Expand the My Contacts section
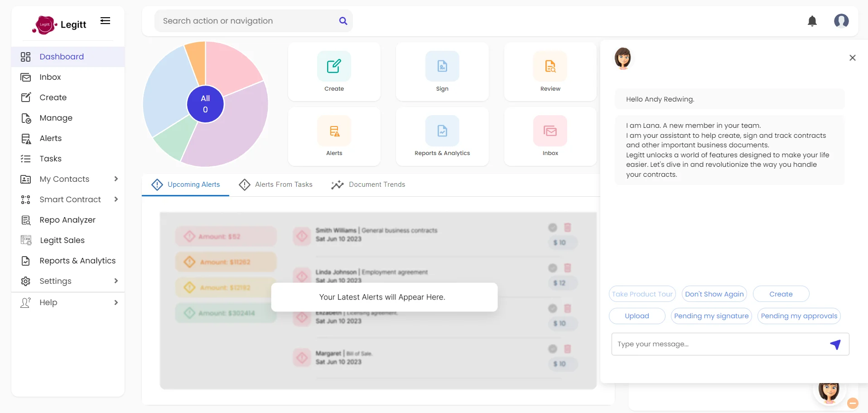Image resolution: width=868 pixels, height=413 pixels. (x=116, y=179)
